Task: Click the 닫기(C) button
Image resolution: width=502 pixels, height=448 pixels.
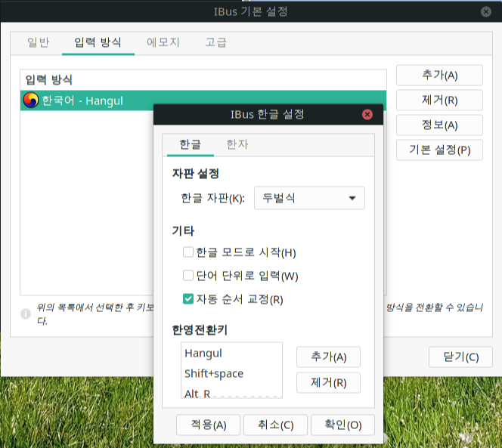Action: pos(460,357)
